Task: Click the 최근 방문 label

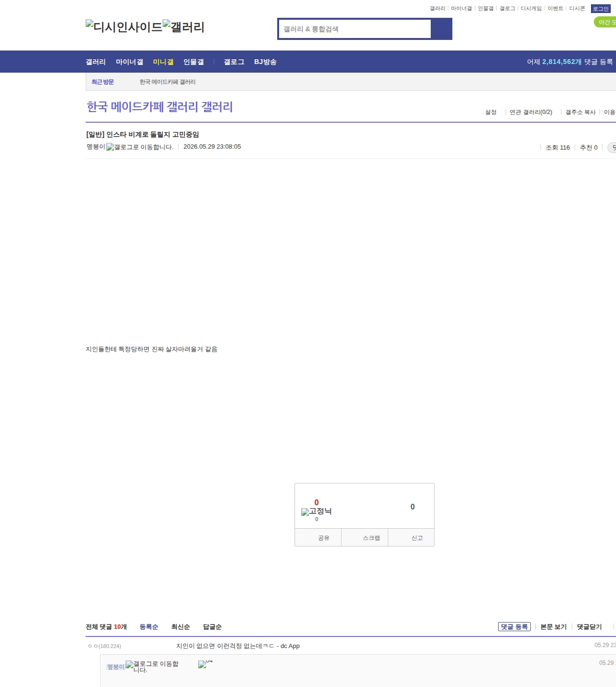Action: click(x=103, y=82)
